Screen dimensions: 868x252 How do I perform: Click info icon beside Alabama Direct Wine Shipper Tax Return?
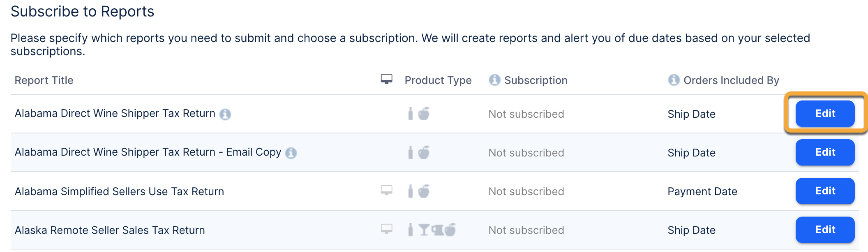click(225, 114)
